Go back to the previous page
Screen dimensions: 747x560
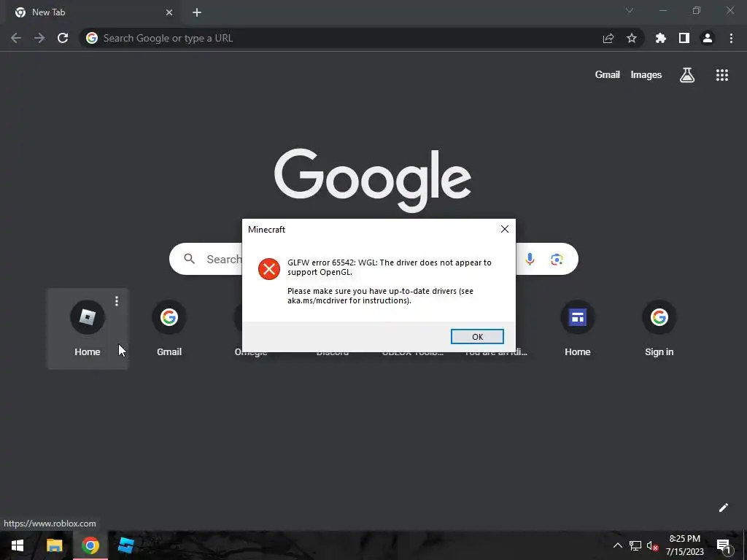click(16, 38)
